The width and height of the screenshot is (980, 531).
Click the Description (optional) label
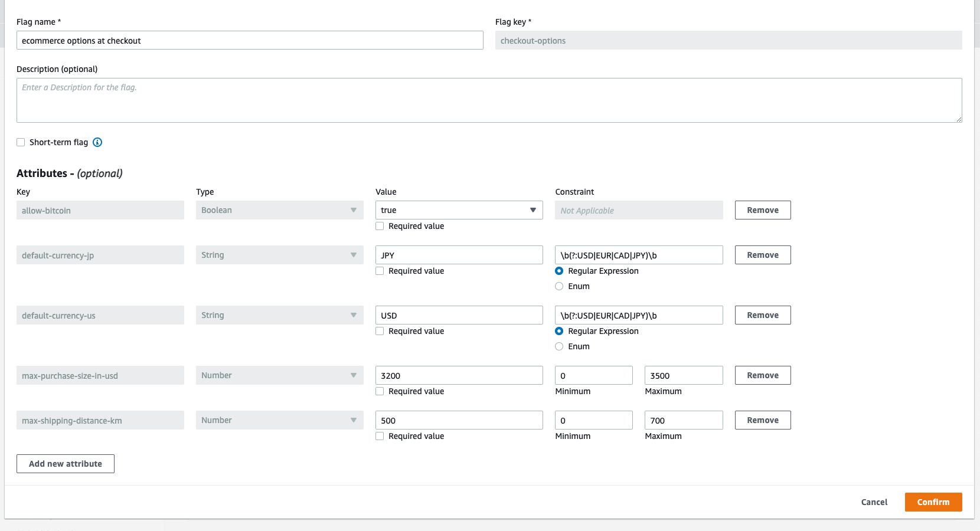(x=57, y=69)
